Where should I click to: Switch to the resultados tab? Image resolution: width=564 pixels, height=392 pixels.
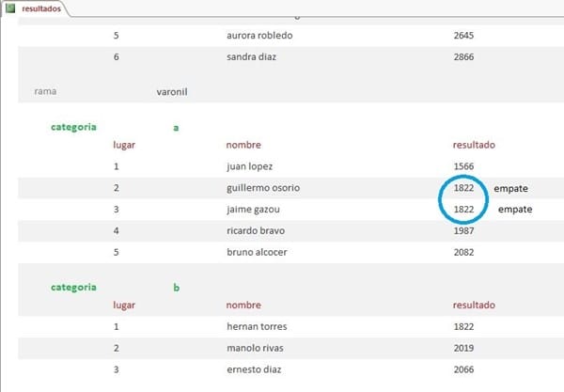pyautogui.click(x=42, y=8)
